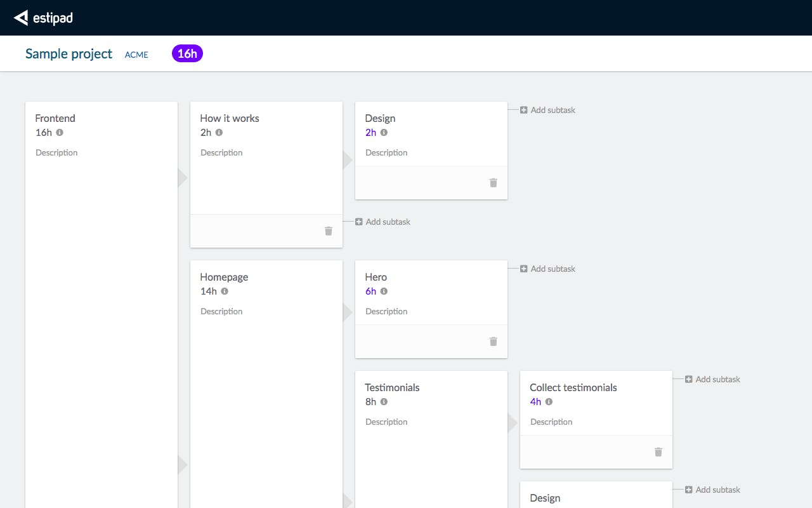Edit the Testimonials task title
Screen dimensions: 812x508
click(392, 387)
